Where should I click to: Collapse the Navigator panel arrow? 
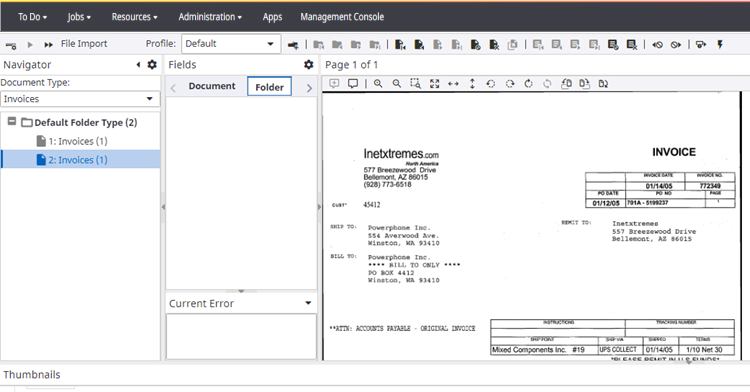click(139, 65)
